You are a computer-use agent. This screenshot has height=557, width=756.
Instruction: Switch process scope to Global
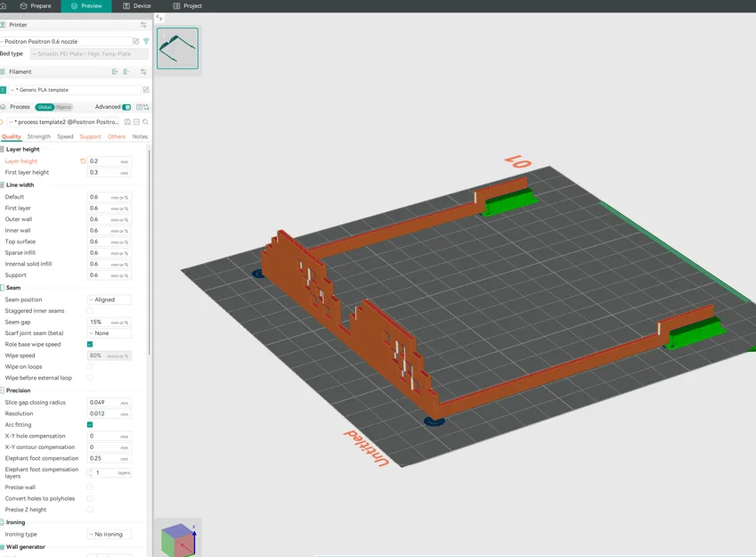click(x=45, y=107)
